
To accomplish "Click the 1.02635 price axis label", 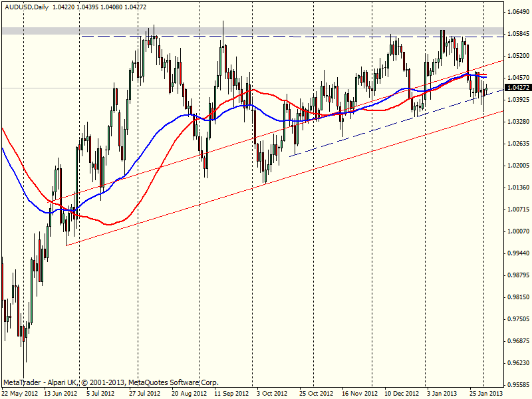I will [x=517, y=144].
